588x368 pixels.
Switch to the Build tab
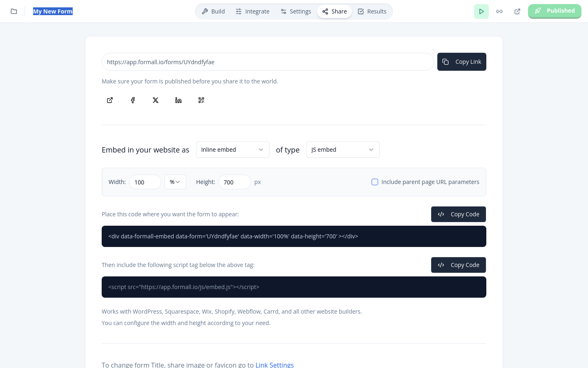click(214, 11)
